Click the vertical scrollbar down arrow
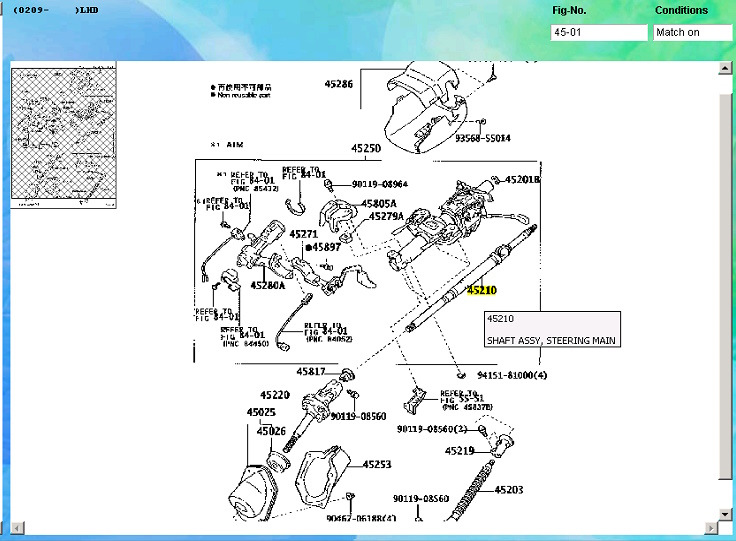The width and height of the screenshot is (736, 541). [x=725, y=514]
